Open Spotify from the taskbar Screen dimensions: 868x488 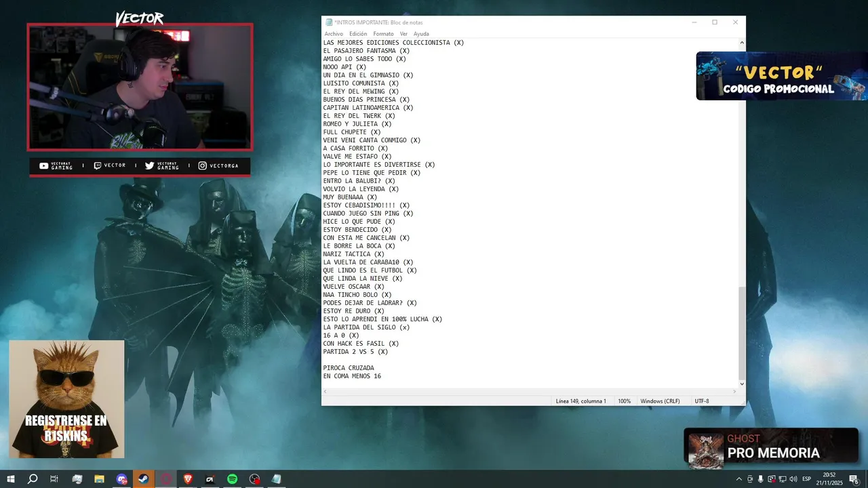click(232, 479)
